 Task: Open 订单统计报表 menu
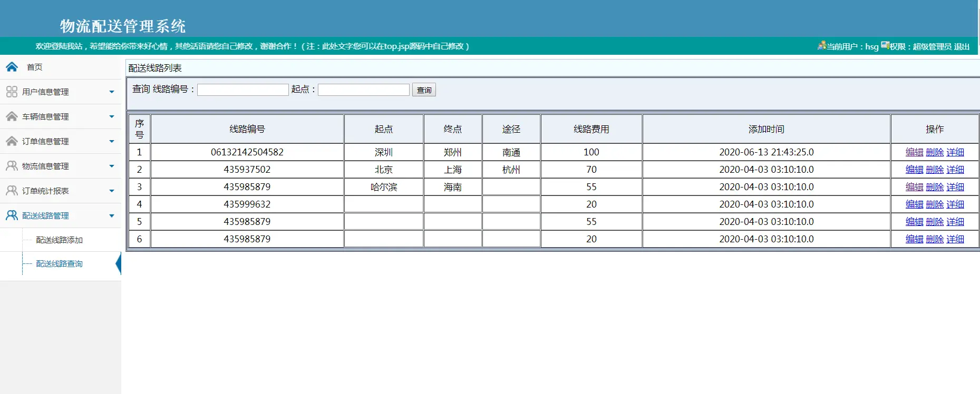[45, 191]
